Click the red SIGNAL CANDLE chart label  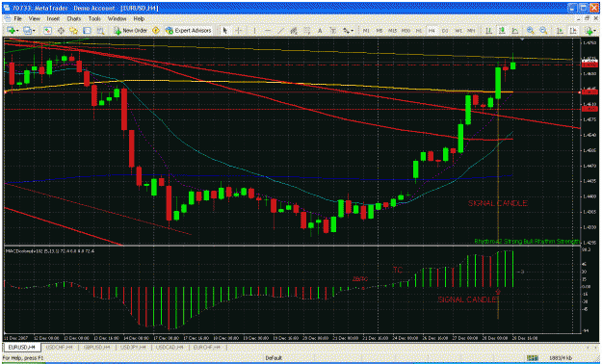point(497,203)
